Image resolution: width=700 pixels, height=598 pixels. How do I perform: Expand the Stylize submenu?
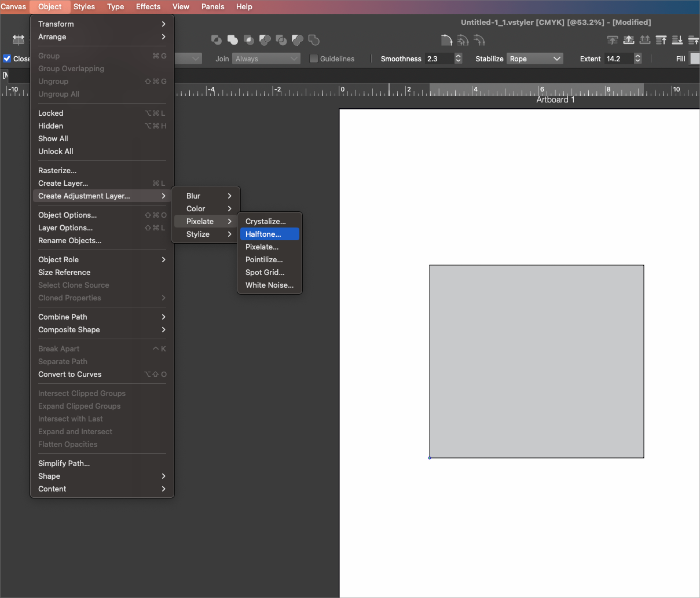click(206, 234)
